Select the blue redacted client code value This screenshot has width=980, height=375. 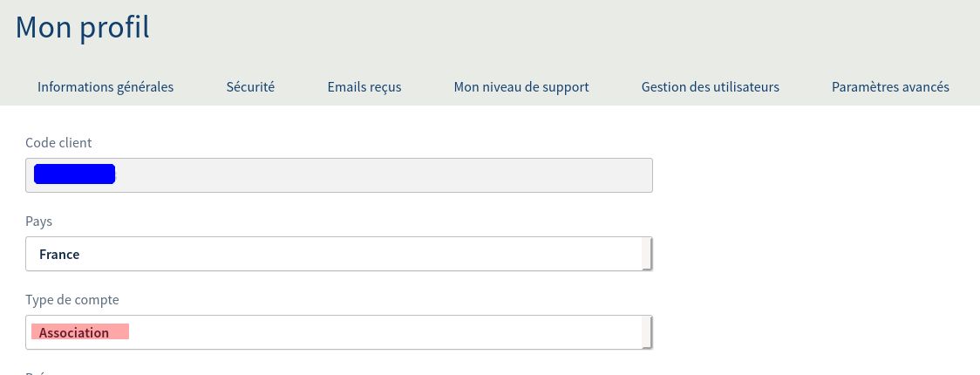click(74, 174)
